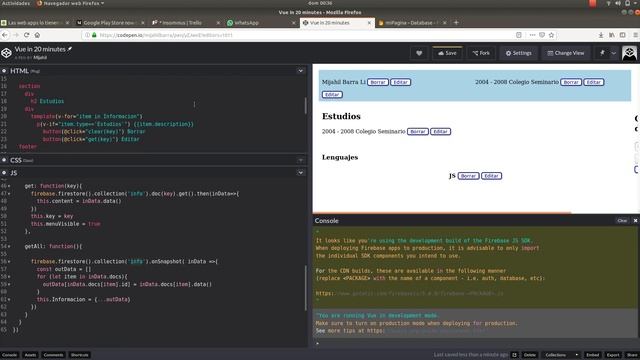Image resolution: width=640 pixels, height=360 pixels.
Task: Fold code at JS line 46
Action: (9, 186)
